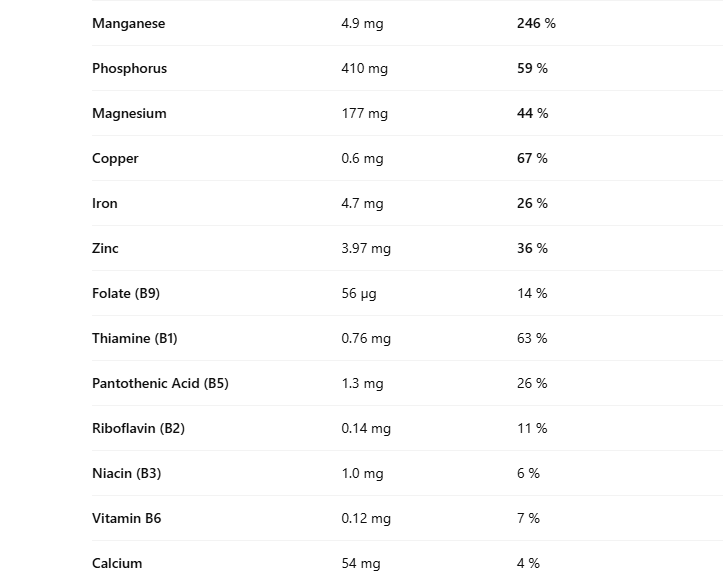The width and height of the screenshot is (723, 583).
Task: Click the Thiamine (B1) label
Action: [x=134, y=338]
